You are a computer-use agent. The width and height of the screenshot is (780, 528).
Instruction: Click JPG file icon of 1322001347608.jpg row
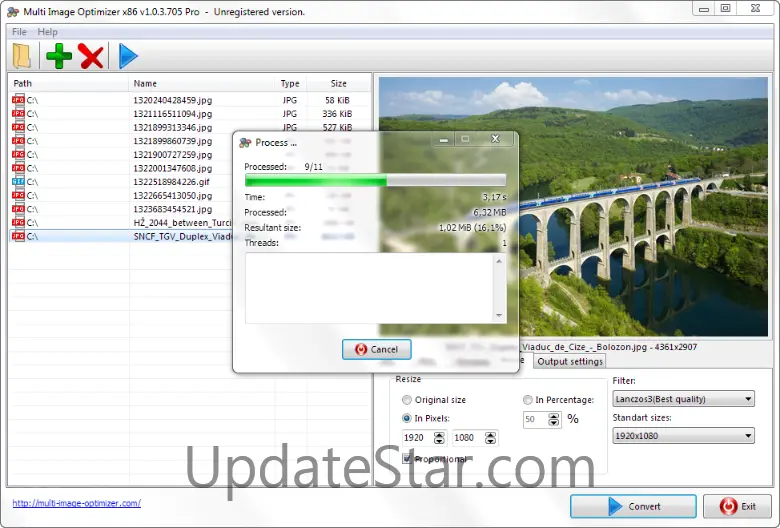coord(18,168)
